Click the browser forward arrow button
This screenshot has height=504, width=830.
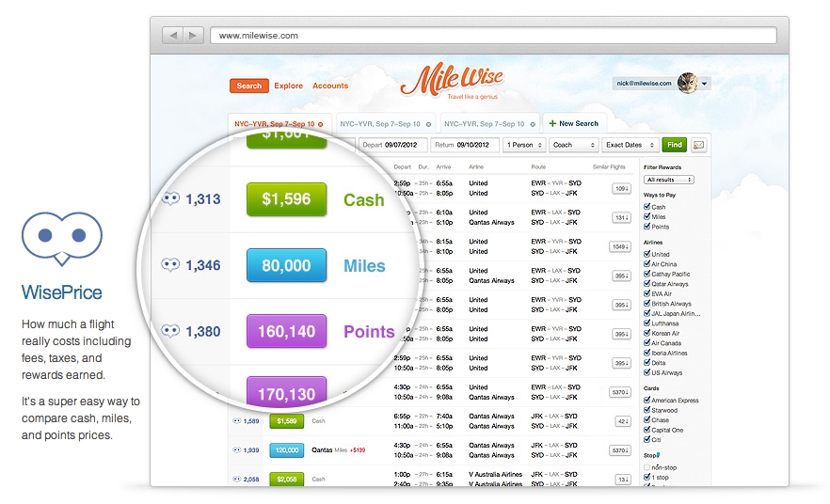pos(193,36)
